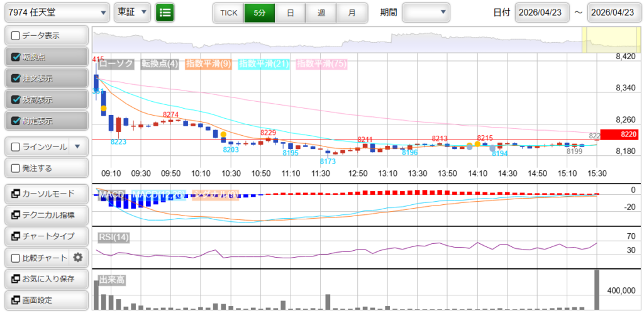Expand the 7974 任天堂 stock dropdown
644x313 pixels.
click(57, 13)
